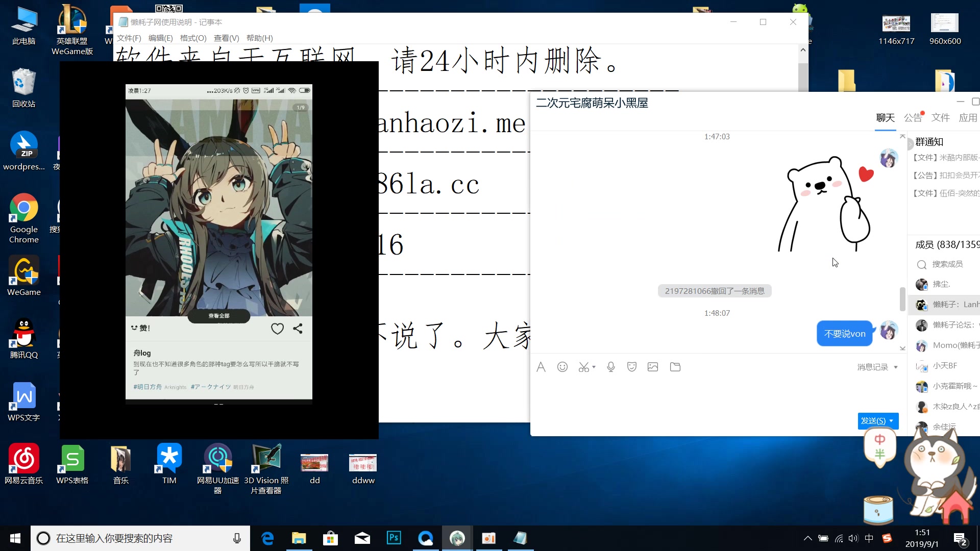Click the 发送(S) send button
Viewport: 980px width, 551px height.
click(x=873, y=421)
